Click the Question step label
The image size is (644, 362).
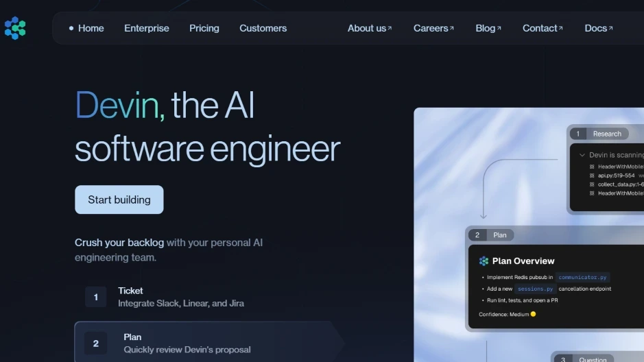point(593,359)
